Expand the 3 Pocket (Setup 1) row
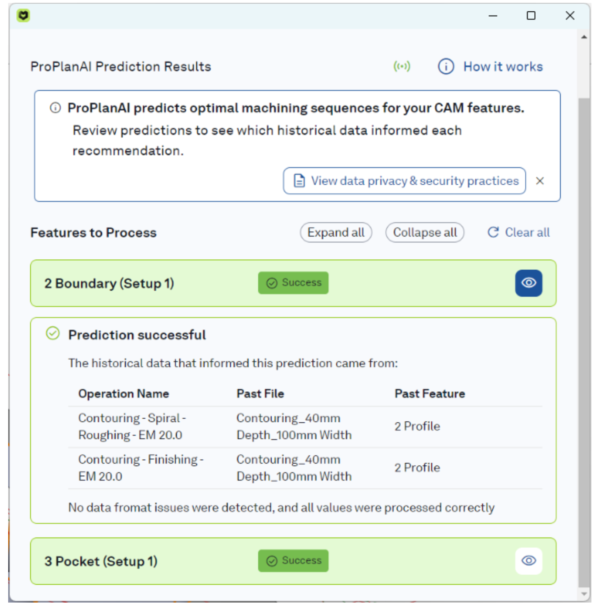 pos(101,561)
